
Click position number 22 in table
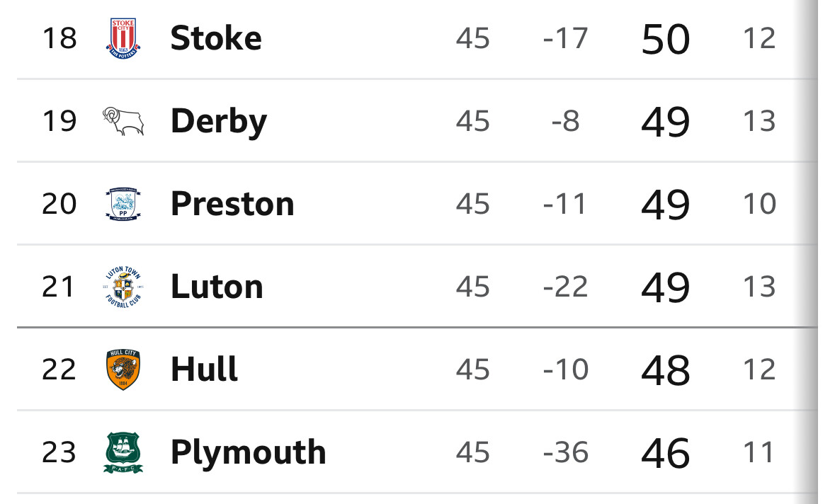pyautogui.click(x=59, y=370)
